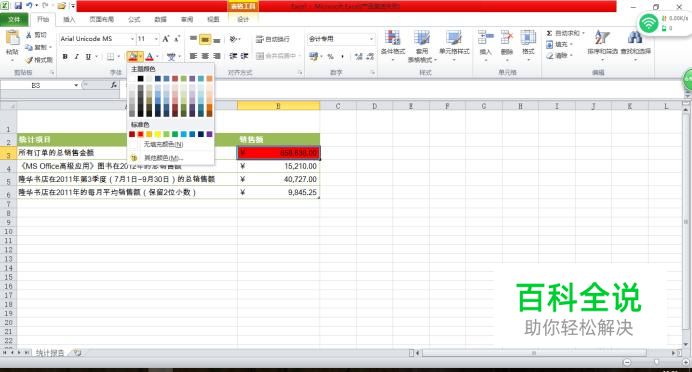692x372 pixels.
Task: Switch to the Data (数据) tab
Action: [x=161, y=19]
